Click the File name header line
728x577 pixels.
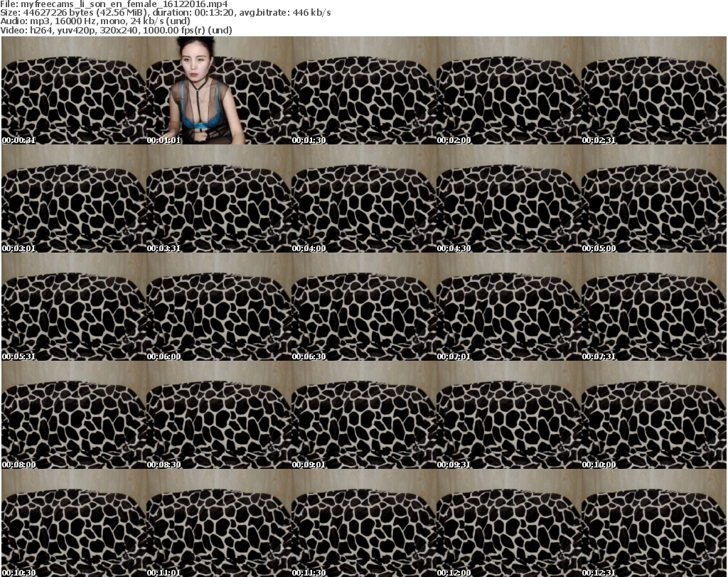[x=114, y=4]
